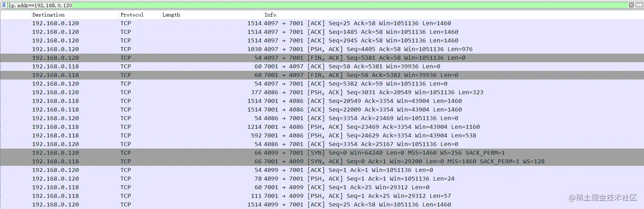Select the packet row with Seq=20549 Ack=3354
The width and height of the screenshot is (644, 209).
322,101
